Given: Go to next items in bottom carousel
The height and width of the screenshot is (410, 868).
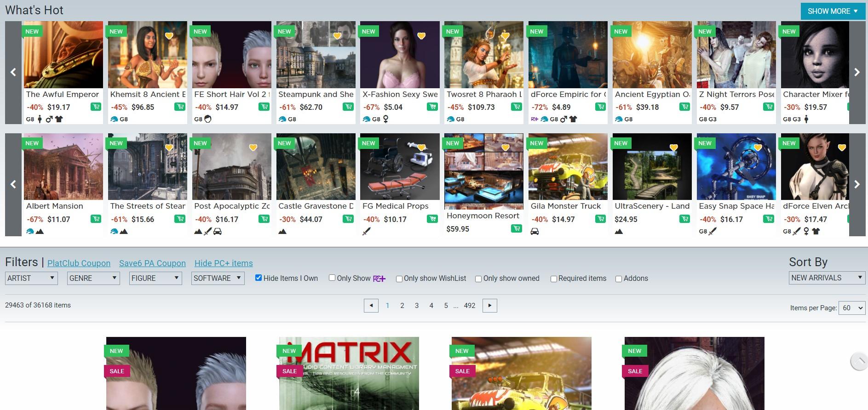Looking at the screenshot, I should [857, 184].
